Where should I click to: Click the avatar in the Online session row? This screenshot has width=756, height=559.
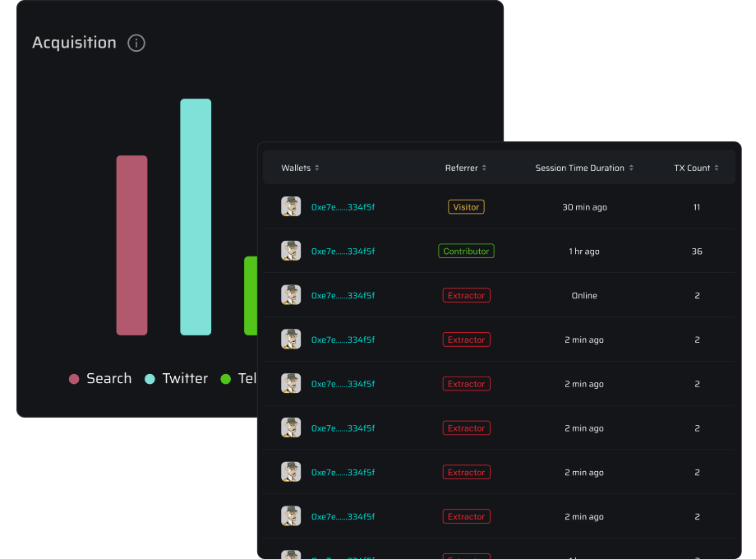[x=291, y=296]
